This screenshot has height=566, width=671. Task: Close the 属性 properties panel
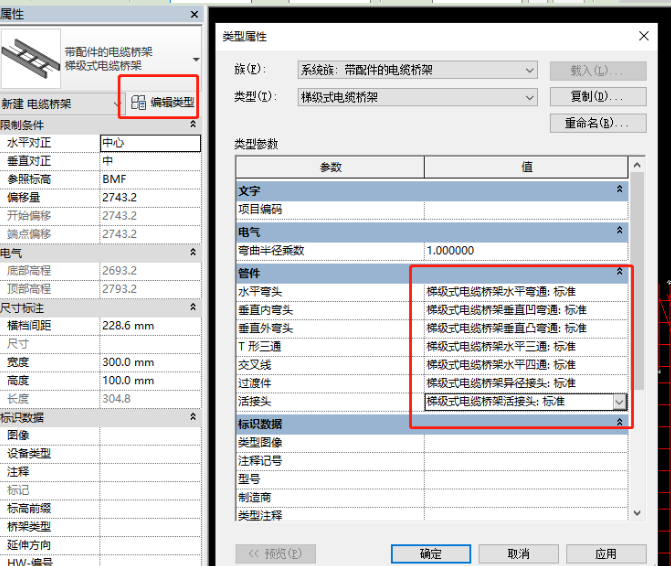click(x=194, y=14)
